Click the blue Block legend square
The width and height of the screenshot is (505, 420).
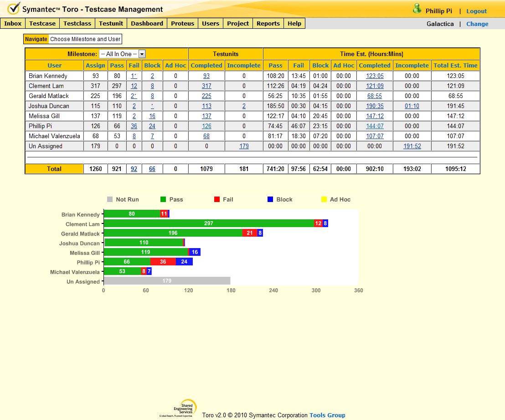point(270,199)
